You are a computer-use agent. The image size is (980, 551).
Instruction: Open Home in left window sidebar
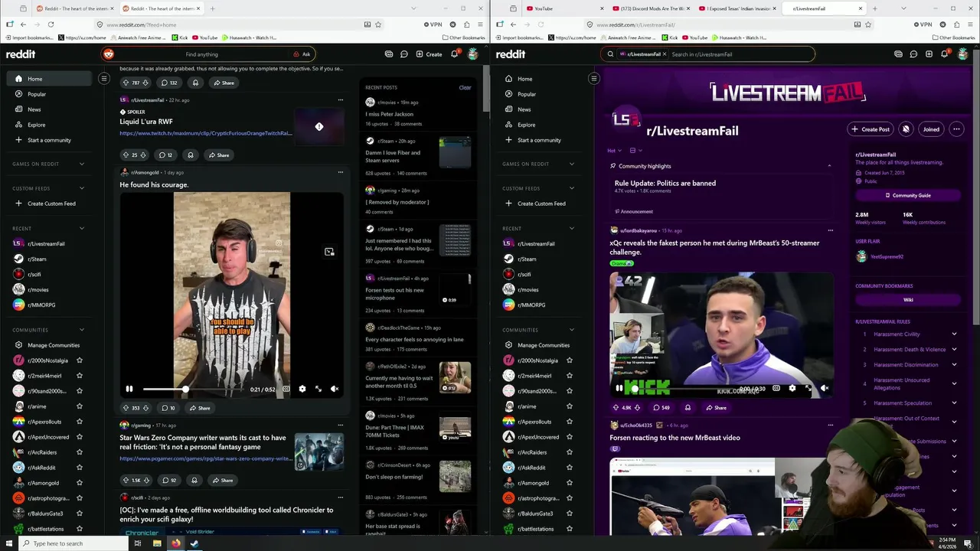click(x=47, y=79)
